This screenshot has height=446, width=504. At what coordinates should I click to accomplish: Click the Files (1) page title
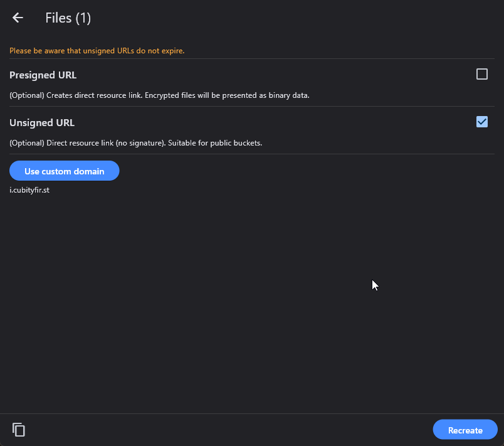click(x=68, y=18)
